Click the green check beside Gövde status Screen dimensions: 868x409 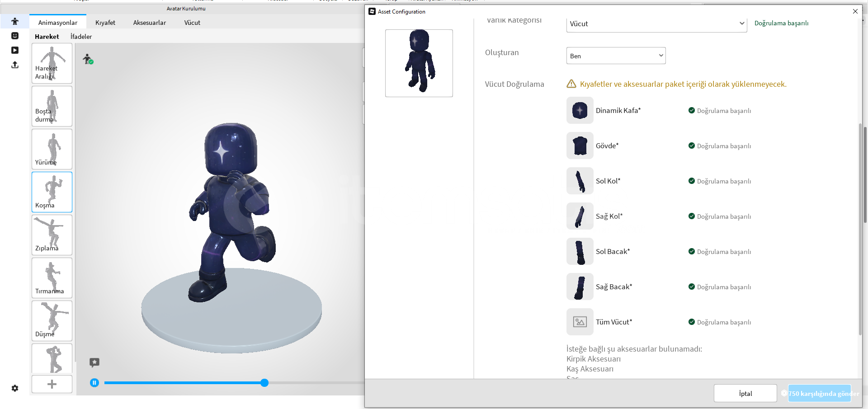(x=692, y=146)
